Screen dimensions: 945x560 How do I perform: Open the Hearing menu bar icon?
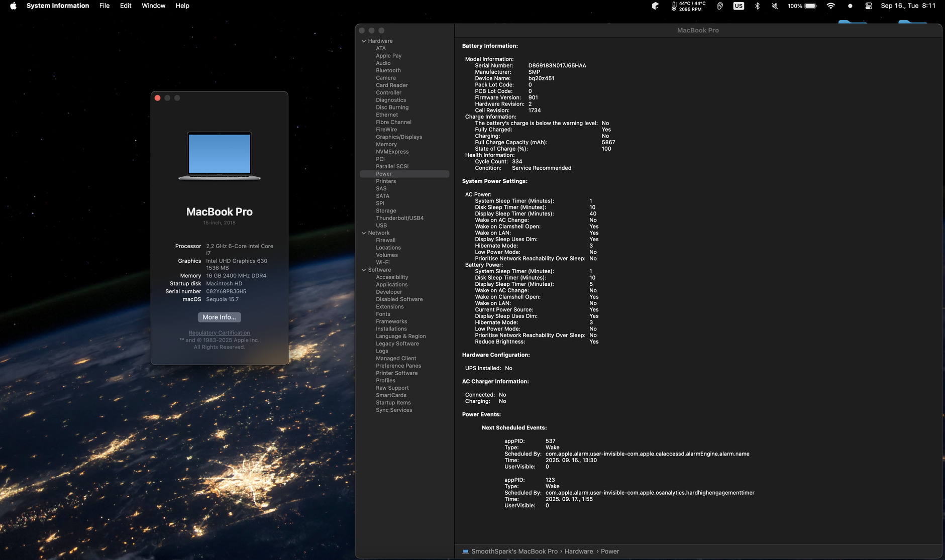(720, 6)
